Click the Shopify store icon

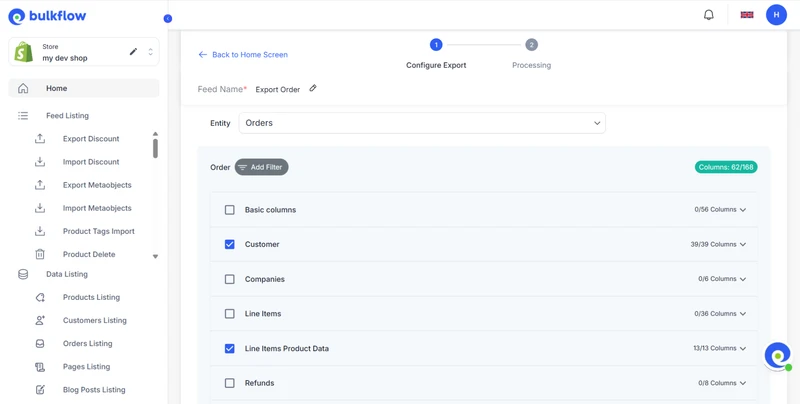tap(23, 52)
